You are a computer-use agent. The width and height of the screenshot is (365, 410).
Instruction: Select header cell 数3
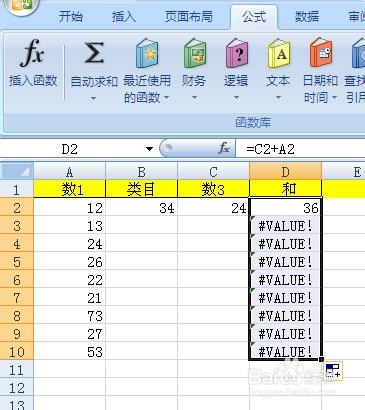(213, 189)
